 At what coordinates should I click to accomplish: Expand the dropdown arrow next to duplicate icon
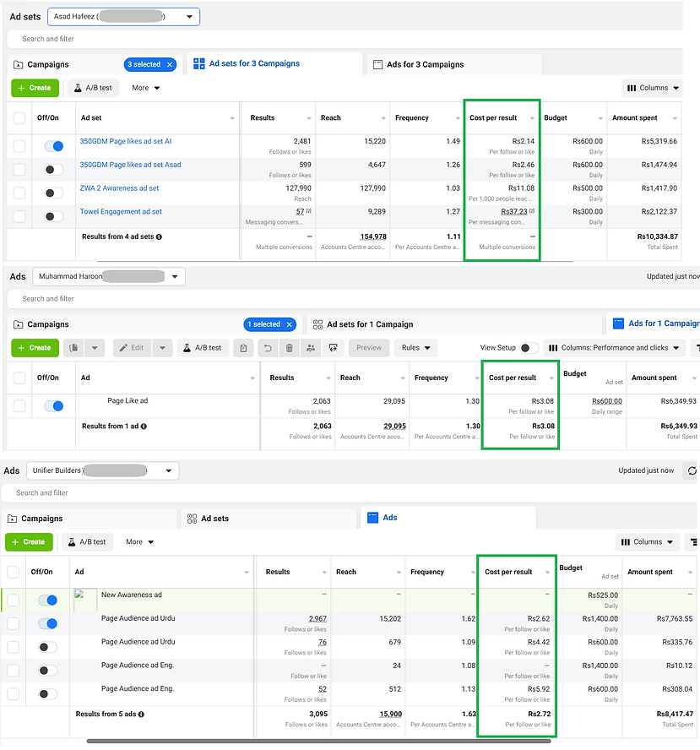pos(95,348)
